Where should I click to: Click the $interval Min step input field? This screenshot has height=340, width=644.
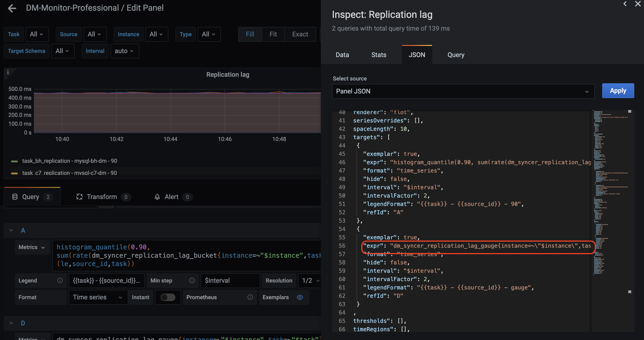[230, 280]
